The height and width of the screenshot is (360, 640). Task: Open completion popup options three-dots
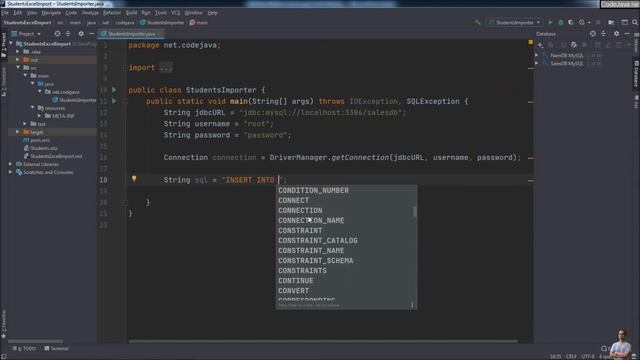(x=412, y=305)
